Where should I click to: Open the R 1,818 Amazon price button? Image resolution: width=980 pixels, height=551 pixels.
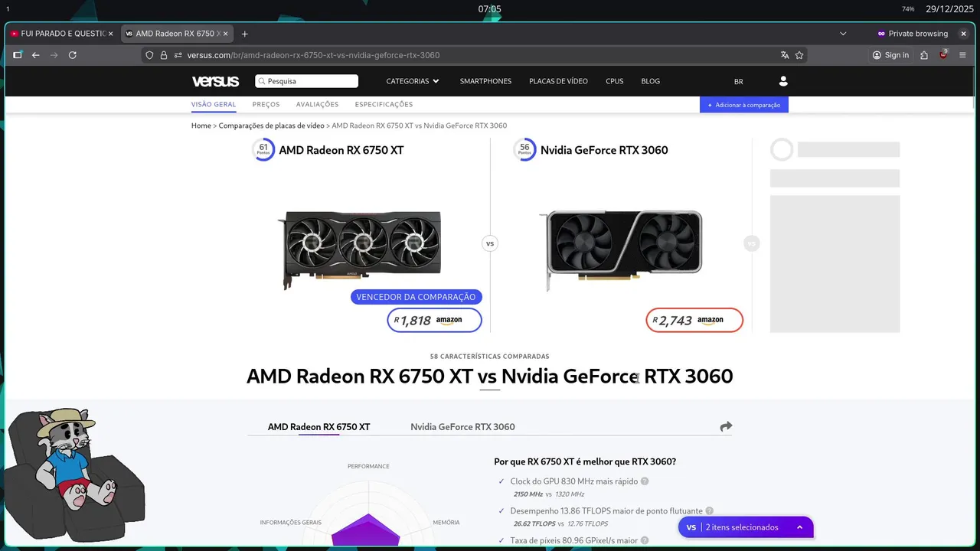[434, 321]
